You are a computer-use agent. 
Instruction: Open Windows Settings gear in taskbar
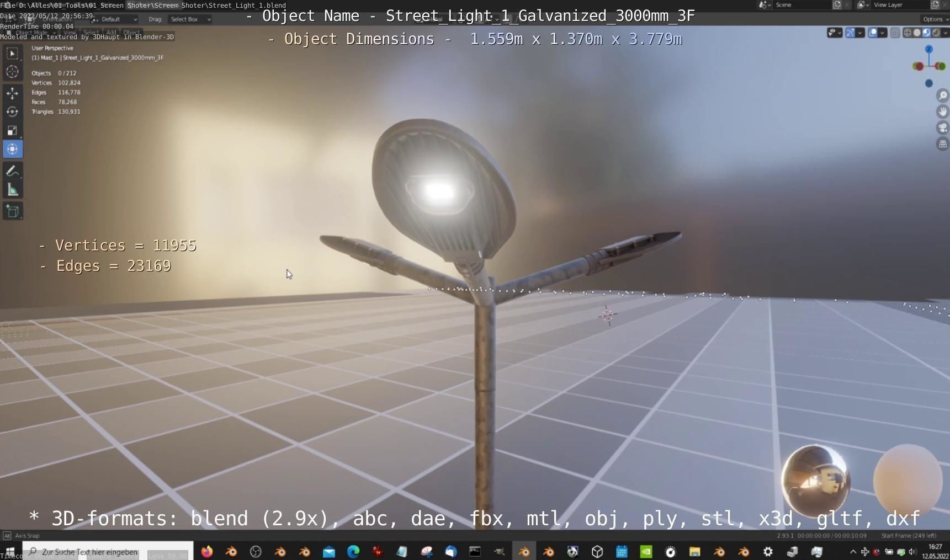[x=768, y=551]
